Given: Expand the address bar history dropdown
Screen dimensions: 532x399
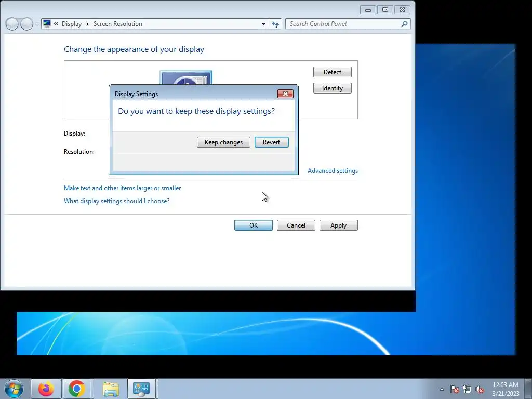Looking at the screenshot, I should point(263,24).
